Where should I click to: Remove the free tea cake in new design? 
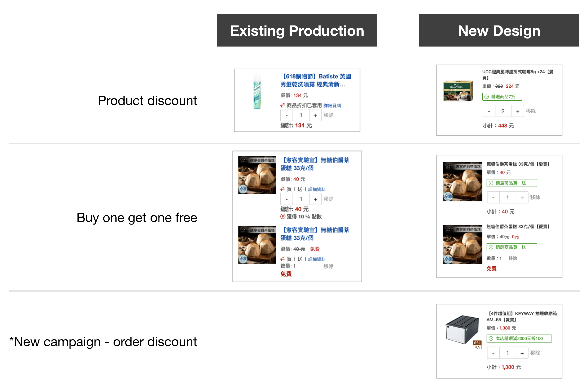[512, 258]
